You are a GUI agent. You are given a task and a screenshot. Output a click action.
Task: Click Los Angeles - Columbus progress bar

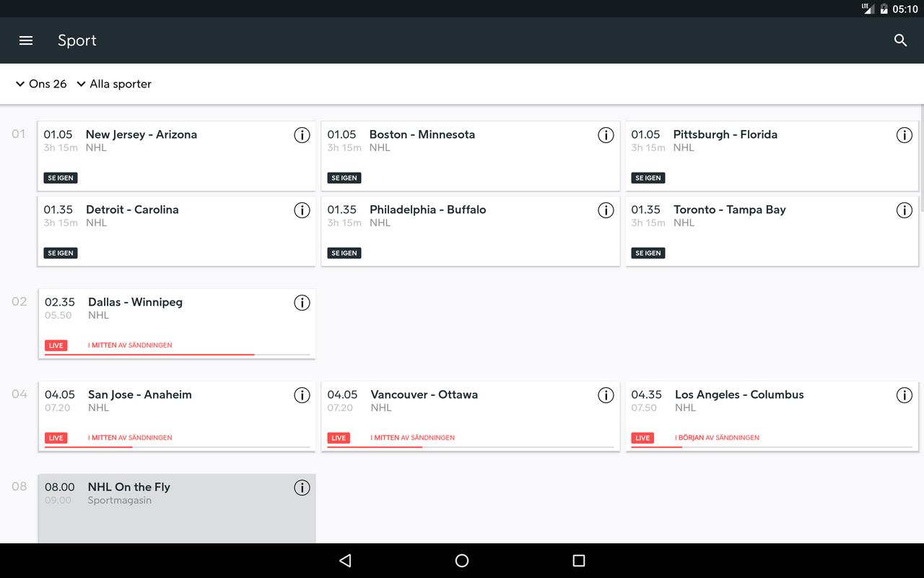pyautogui.click(x=772, y=447)
